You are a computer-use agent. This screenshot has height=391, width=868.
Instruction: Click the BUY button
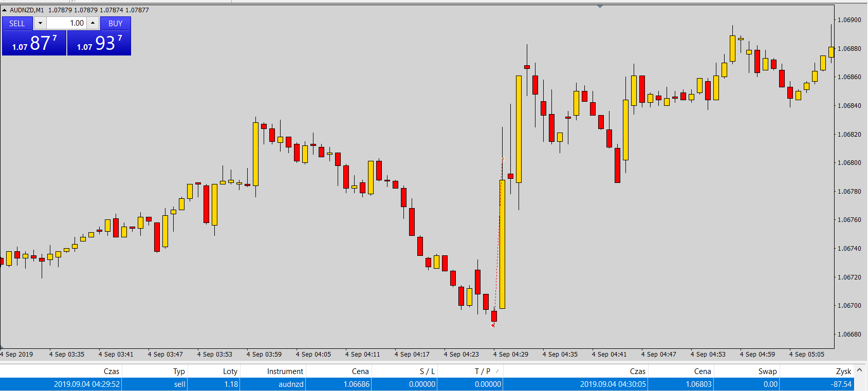click(116, 23)
